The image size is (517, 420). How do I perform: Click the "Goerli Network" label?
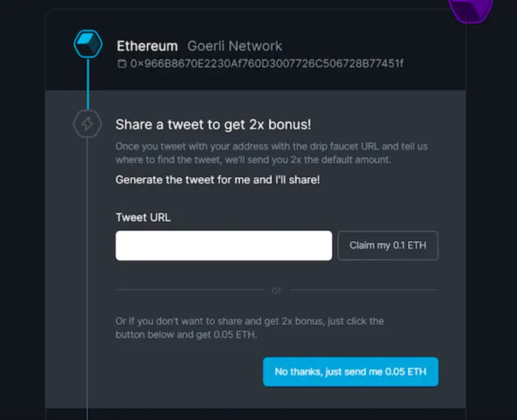click(x=234, y=46)
